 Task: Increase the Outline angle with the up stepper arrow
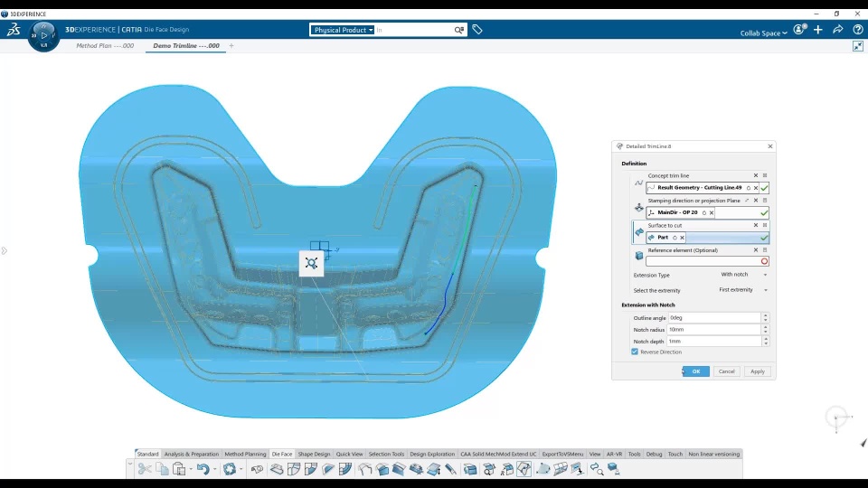pos(766,315)
